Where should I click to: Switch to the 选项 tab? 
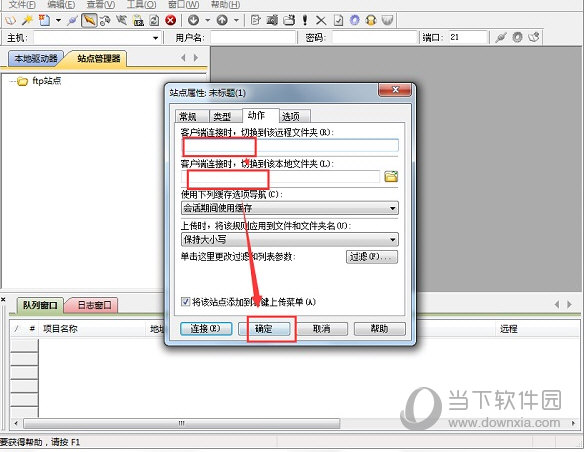291,117
